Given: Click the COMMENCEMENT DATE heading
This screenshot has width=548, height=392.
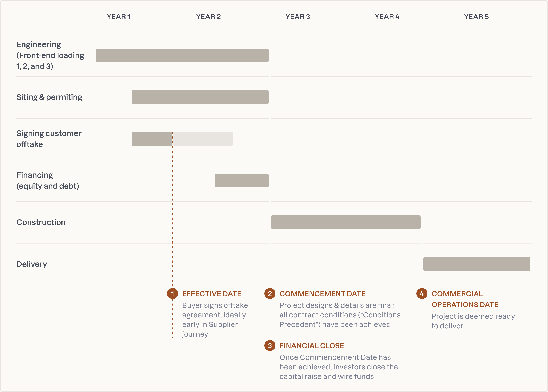Looking at the screenshot, I should coord(322,294).
